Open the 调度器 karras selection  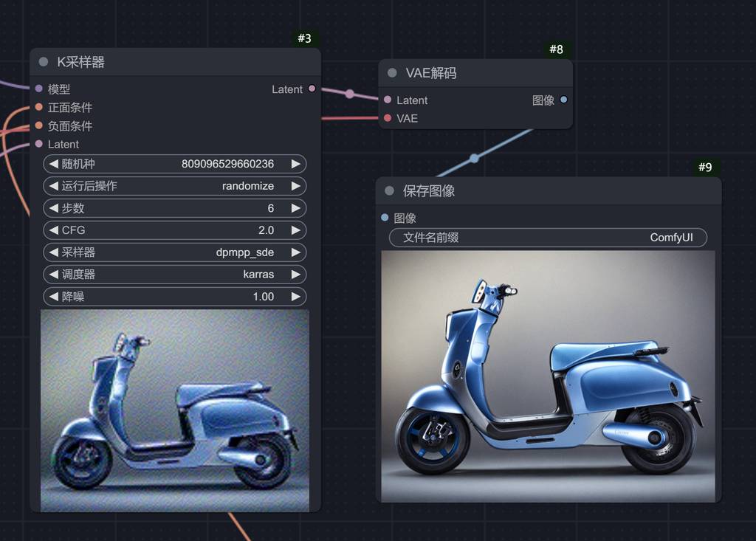coord(174,275)
